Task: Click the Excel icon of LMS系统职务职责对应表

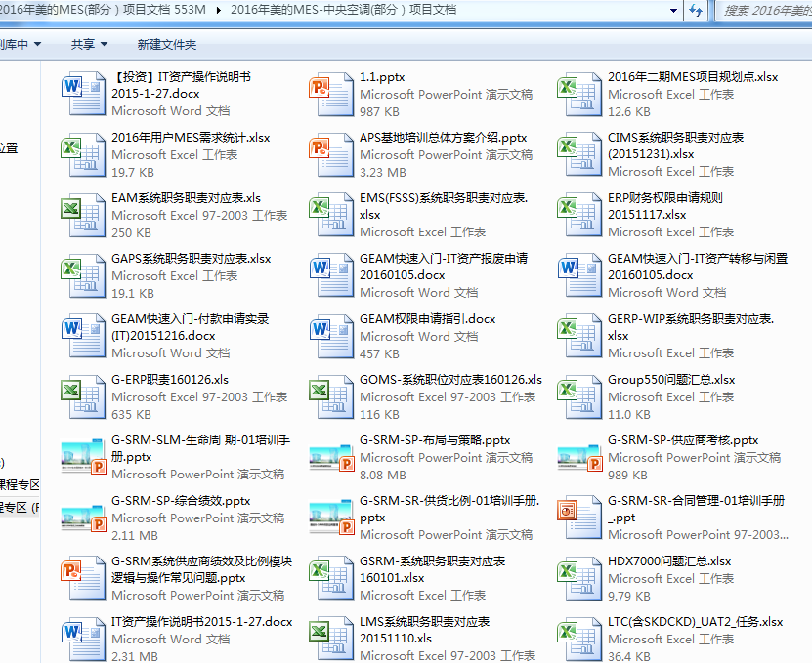Action: (331, 640)
